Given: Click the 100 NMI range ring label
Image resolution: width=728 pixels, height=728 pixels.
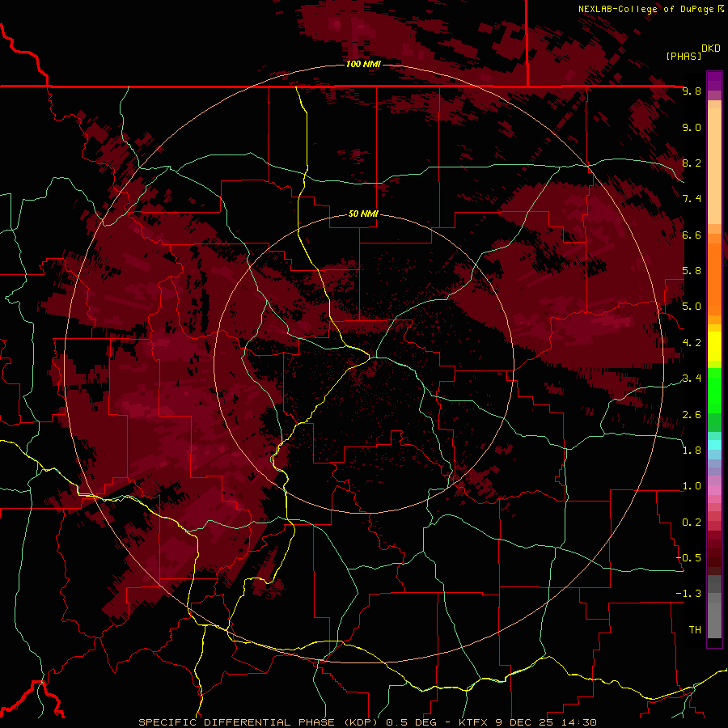Looking at the screenshot, I should (x=363, y=64).
